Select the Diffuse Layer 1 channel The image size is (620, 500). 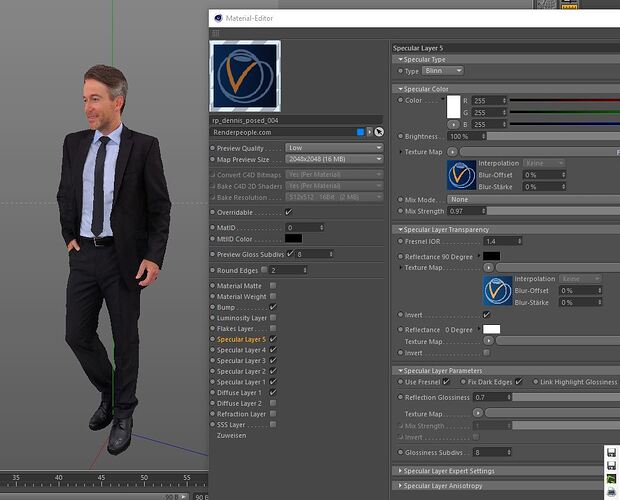click(239, 392)
